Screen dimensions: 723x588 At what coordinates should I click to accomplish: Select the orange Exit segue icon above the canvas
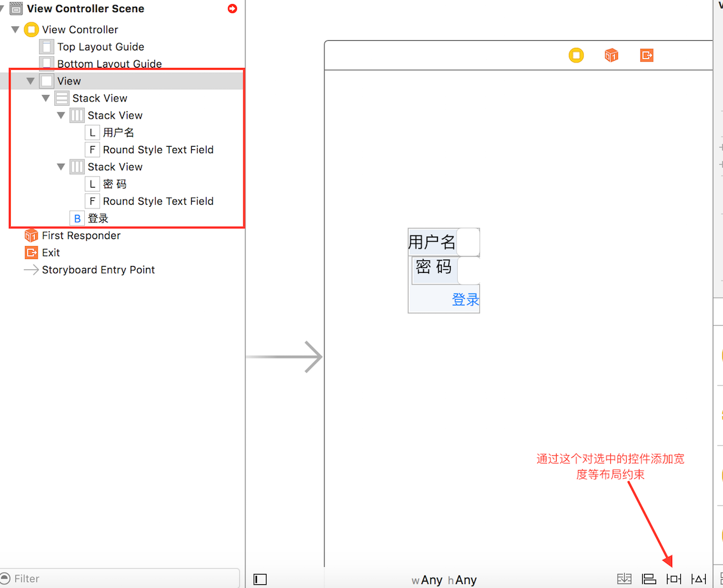646,55
